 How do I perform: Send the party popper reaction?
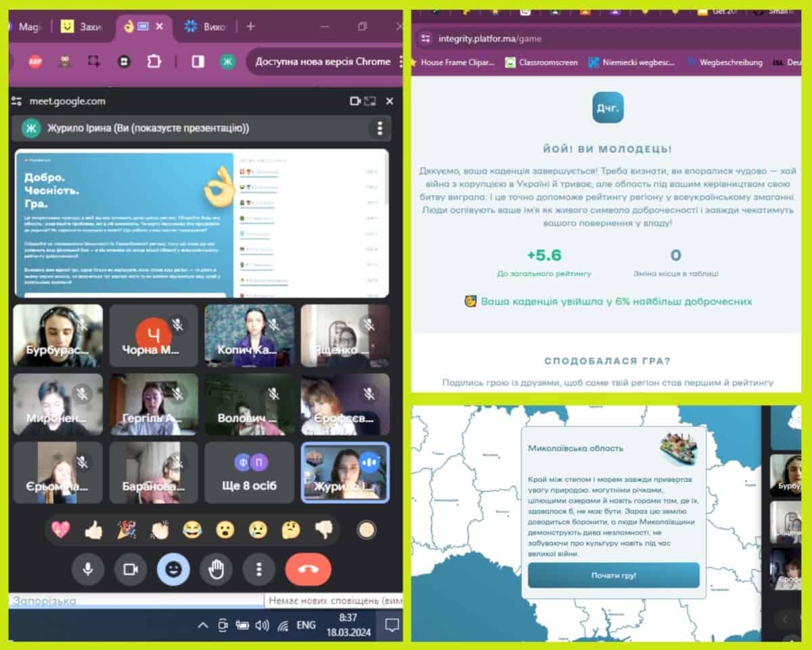point(127,529)
